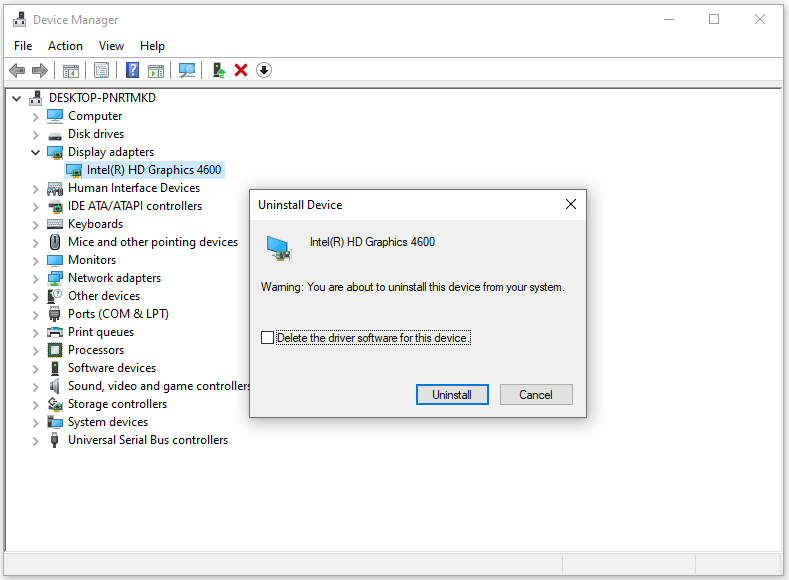Click the Disk drives category icon
This screenshot has width=789, height=580.
(55, 136)
